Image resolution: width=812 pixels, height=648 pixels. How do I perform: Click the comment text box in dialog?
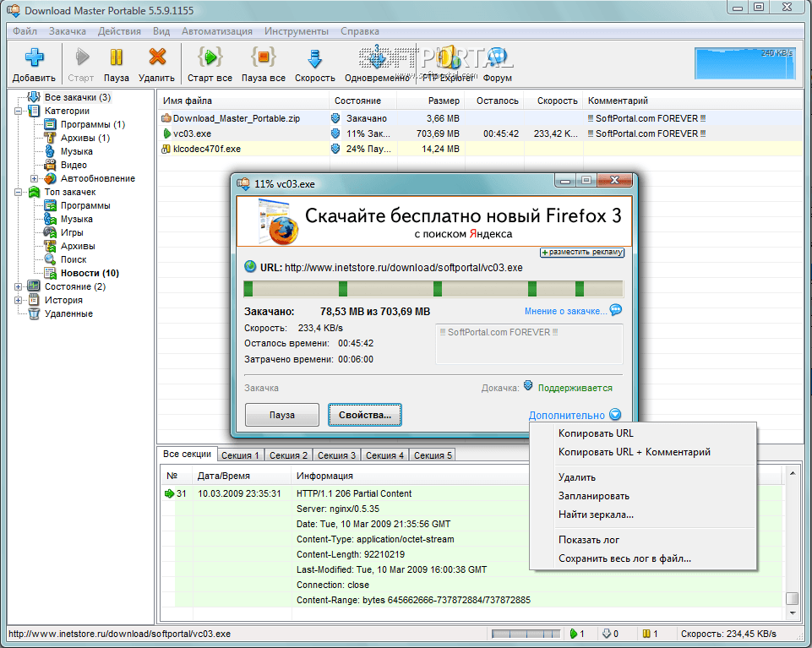[x=529, y=344]
